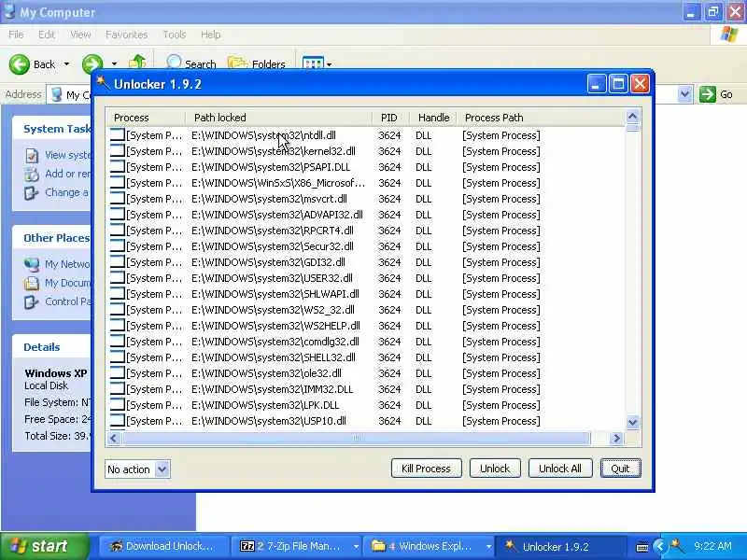Click the scroll right arrow in the Unlocker list
The width and height of the screenshot is (747, 560).
[616, 438]
